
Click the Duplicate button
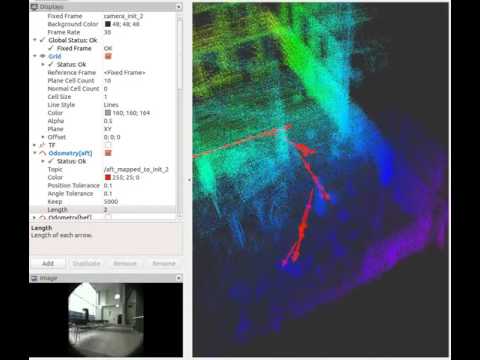[86, 263]
